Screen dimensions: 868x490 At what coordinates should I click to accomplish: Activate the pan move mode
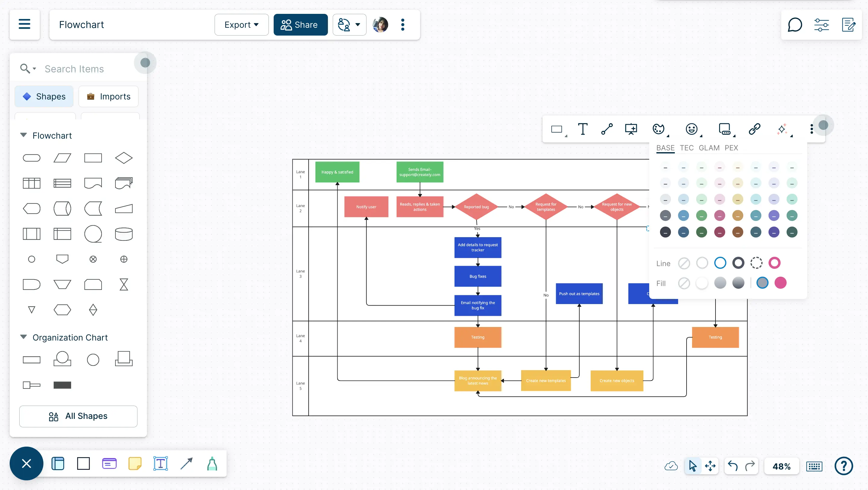click(x=710, y=466)
